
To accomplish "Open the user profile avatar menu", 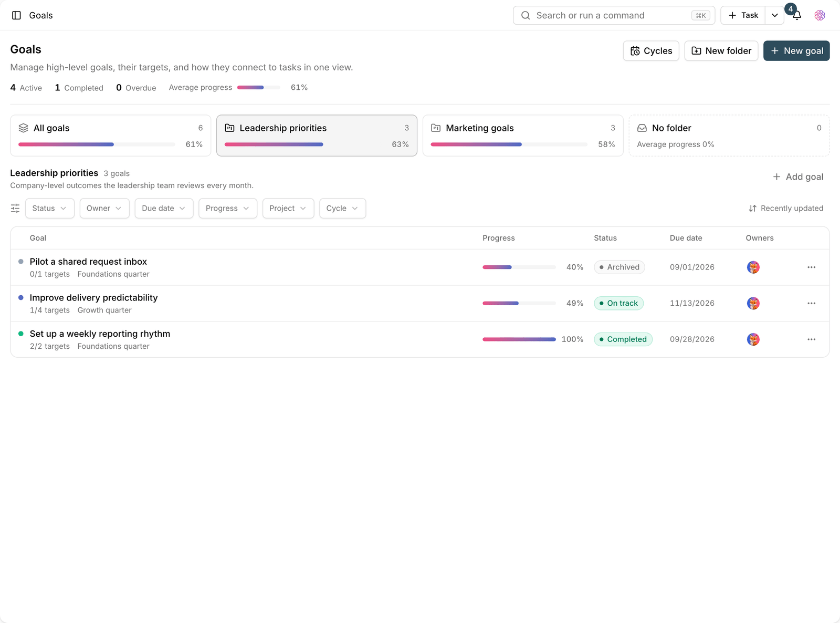I will pyautogui.click(x=820, y=15).
